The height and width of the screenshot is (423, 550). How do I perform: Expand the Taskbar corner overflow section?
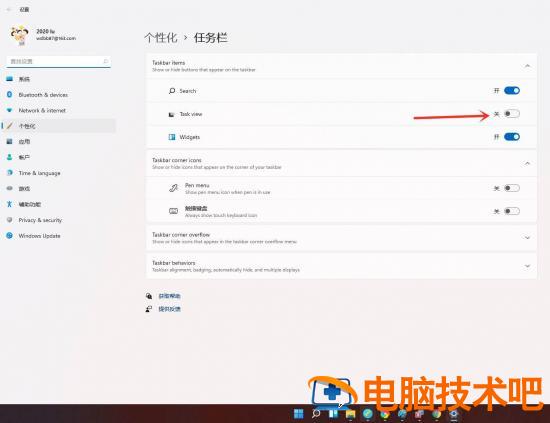point(527,238)
